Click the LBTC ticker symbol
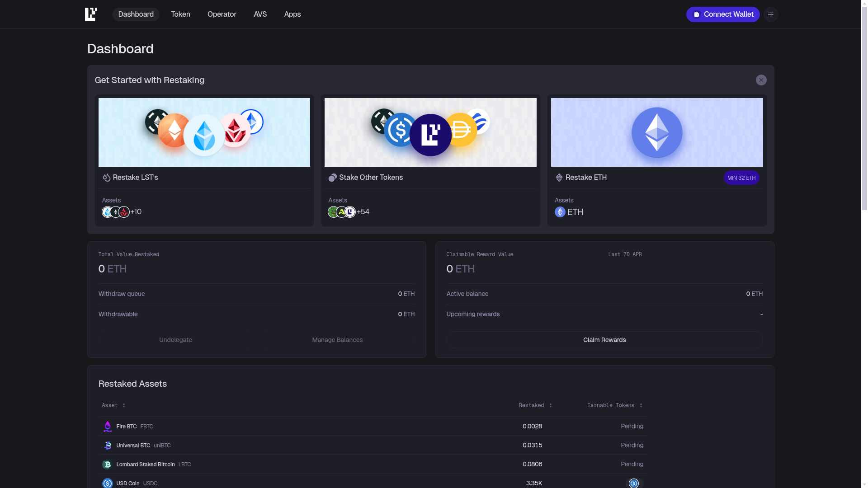Screen dimensions: 868x488 185,465
